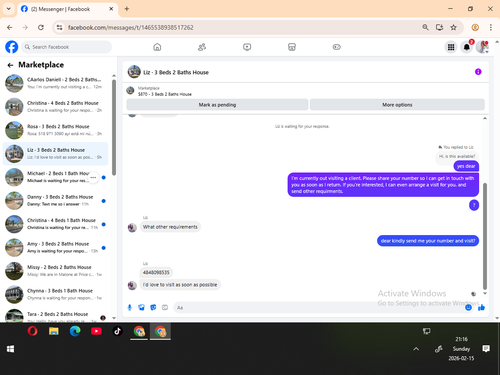Show hidden system tray icons
This screenshot has height=375, width=500.
pos(416,349)
